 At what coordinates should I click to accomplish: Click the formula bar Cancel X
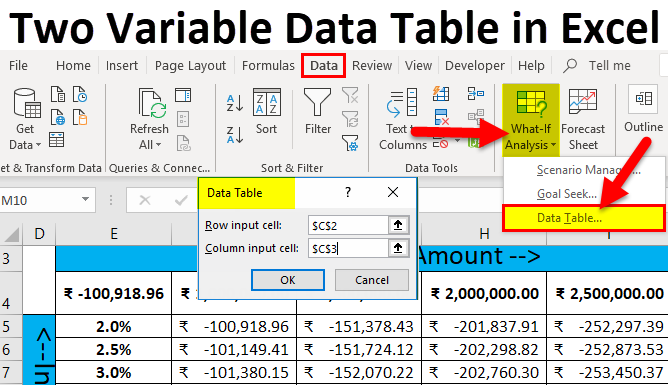click(x=145, y=200)
